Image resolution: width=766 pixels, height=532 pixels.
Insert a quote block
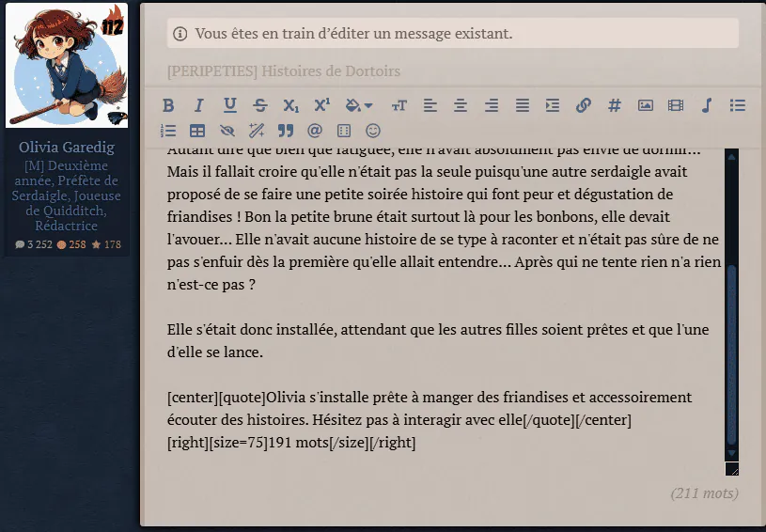286,131
